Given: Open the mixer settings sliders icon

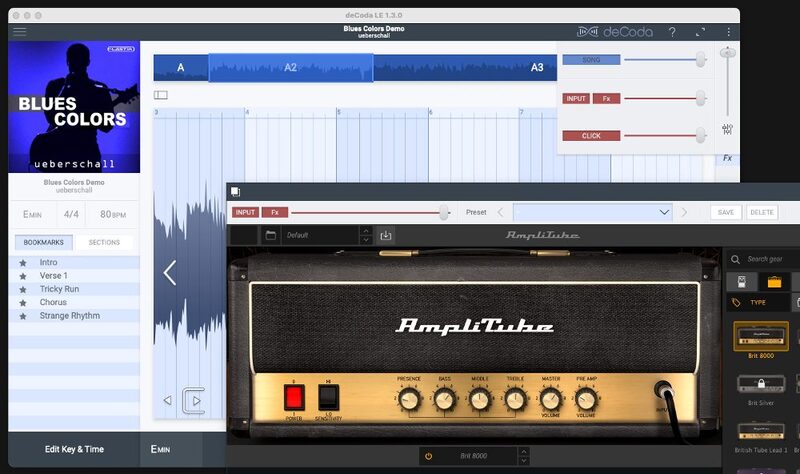Looking at the screenshot, I should coord(727,130).
